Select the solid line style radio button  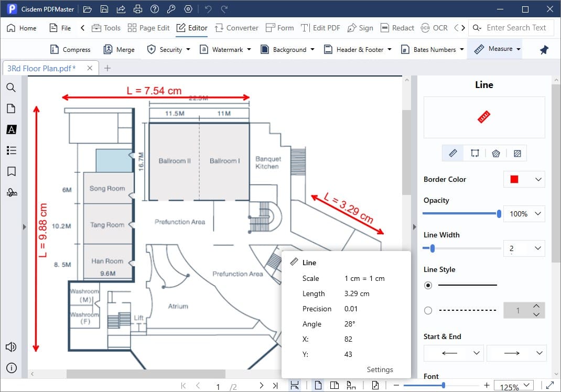click(428, 285)
